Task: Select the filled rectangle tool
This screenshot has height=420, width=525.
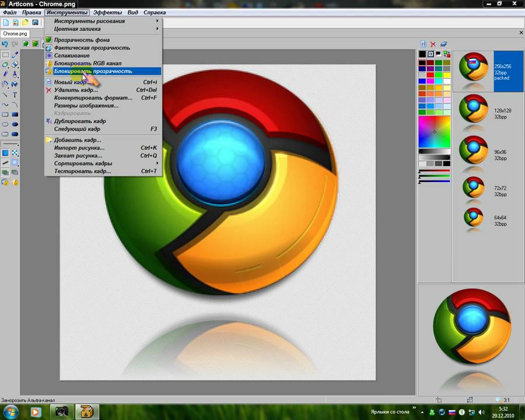Action: [x=15, y=114]
